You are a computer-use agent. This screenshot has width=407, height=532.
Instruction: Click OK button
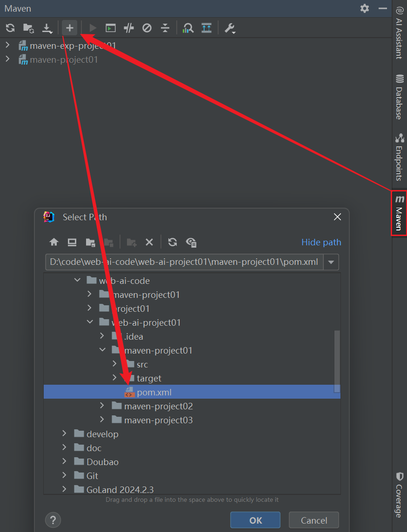point(255,520)
